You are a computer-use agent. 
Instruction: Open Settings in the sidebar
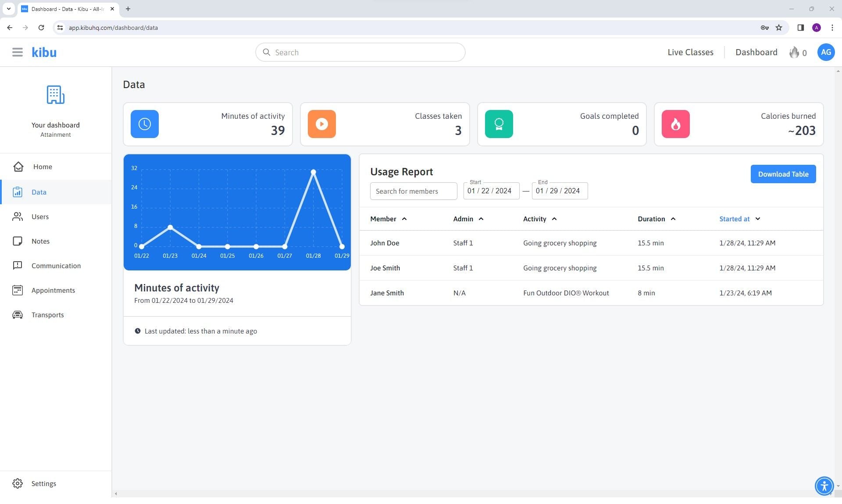coord(43,483)
